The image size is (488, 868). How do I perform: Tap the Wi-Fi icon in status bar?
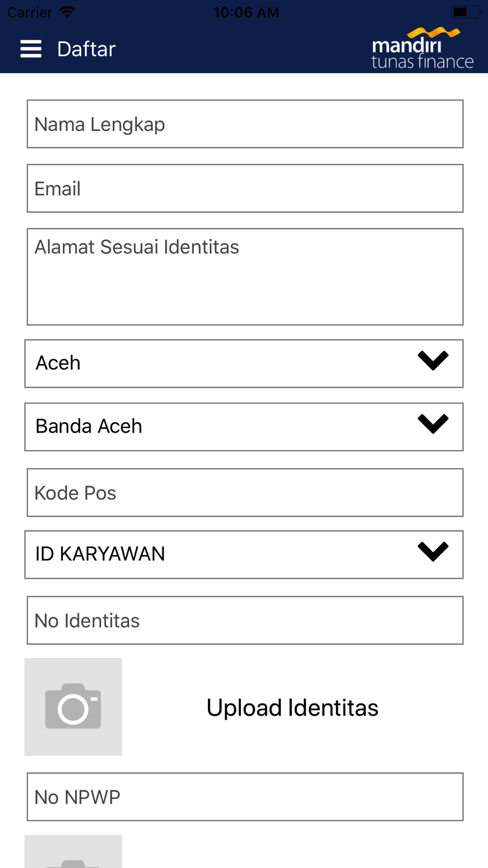coord(67,12)
